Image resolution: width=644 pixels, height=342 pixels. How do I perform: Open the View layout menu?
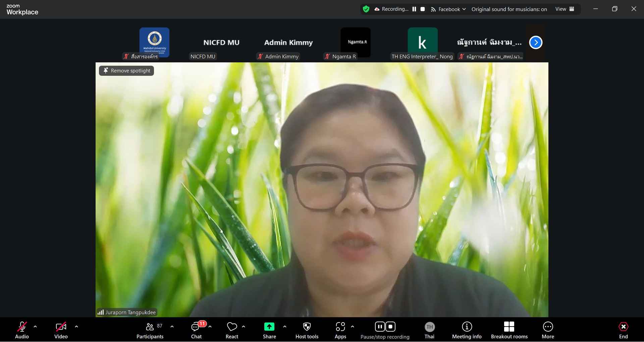coord(565,9)
